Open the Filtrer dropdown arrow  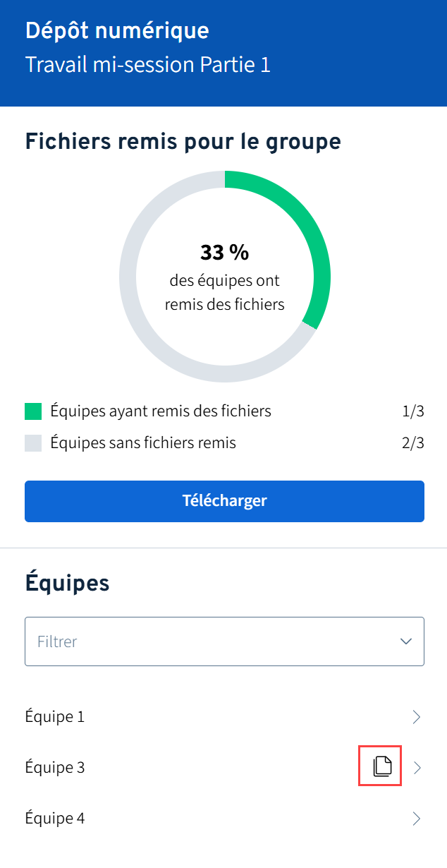[406, 641]
